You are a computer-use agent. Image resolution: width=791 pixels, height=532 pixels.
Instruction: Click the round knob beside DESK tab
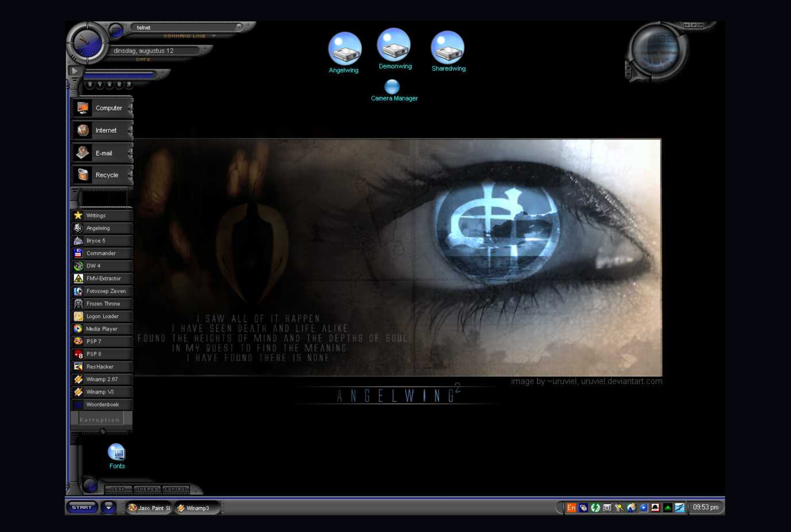pos(90,486)
